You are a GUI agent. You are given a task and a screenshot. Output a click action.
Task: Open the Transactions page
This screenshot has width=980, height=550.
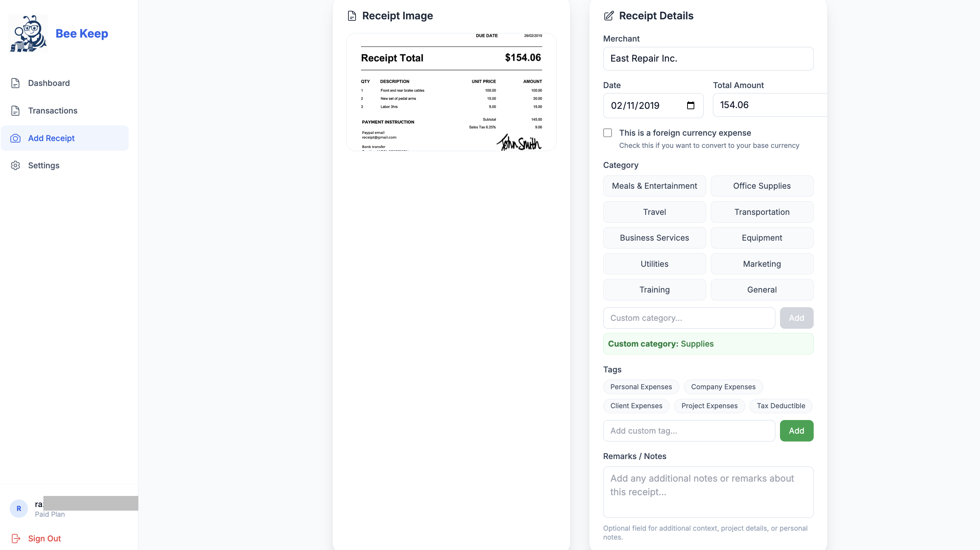(x=52, y=111)
